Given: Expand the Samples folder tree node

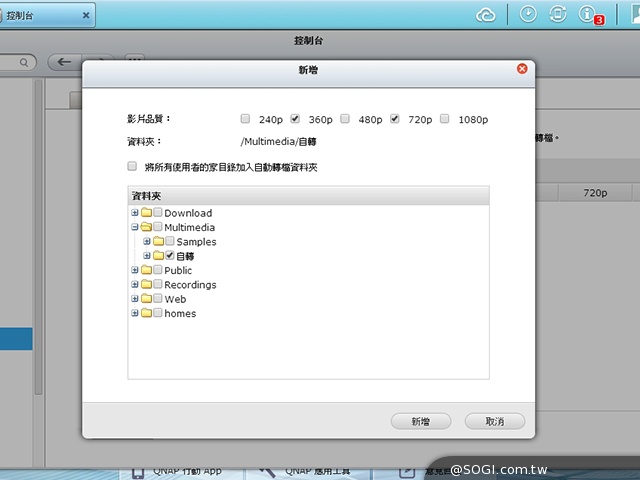Looking at the screenshot, I should pyautogui.click(x=147, y=241).
